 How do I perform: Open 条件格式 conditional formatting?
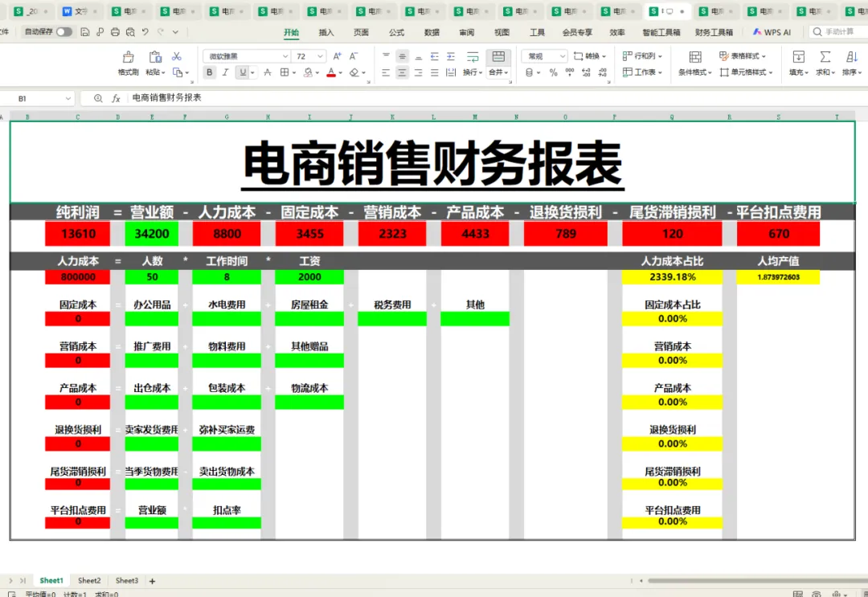(695, 63)
